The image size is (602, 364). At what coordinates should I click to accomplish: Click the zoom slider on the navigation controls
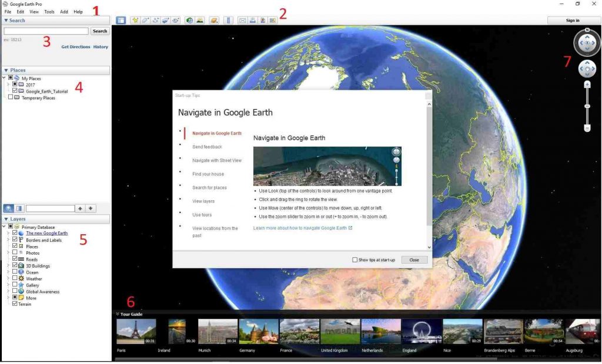click(x=586, y=106)
